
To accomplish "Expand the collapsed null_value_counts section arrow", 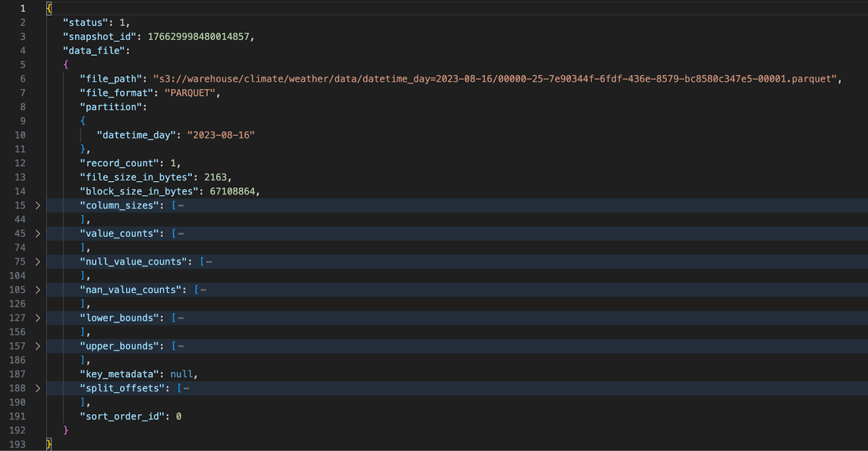I will 37,262.
